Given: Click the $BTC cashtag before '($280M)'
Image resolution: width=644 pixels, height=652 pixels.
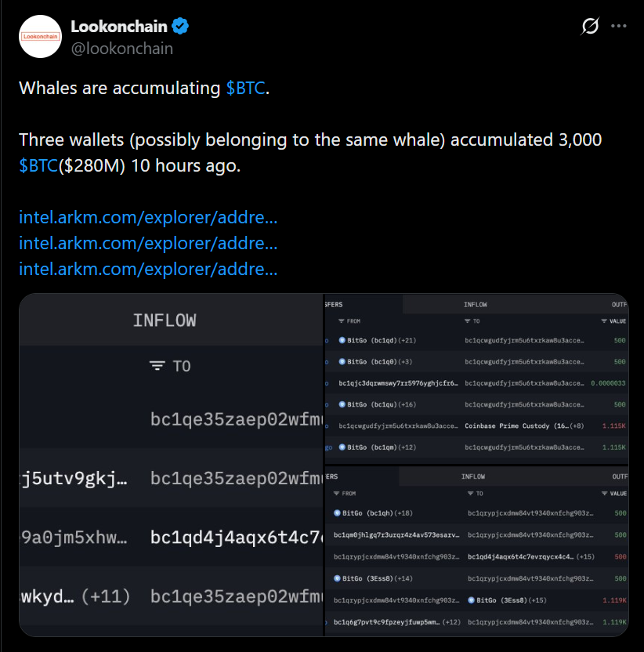Looking at the screenshot, I should pyautogui.click(x=38, y=165).
